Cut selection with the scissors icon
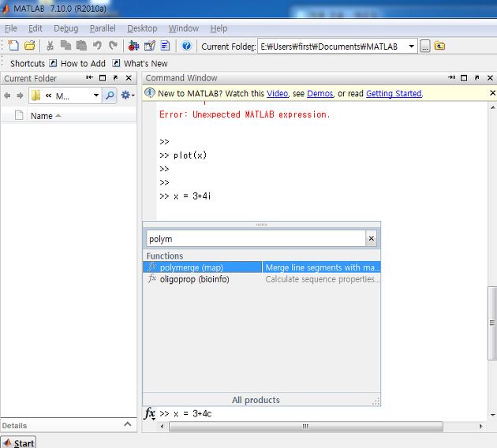The height and width of the screenshot is (448, 497). tap(50, 46)
